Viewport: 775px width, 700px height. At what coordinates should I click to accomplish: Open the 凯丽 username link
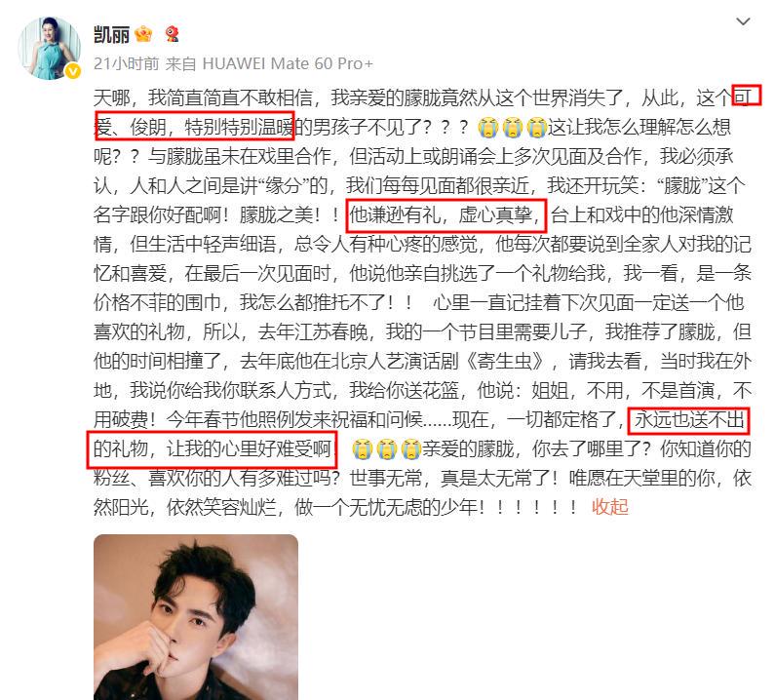(x=111, y=34)
